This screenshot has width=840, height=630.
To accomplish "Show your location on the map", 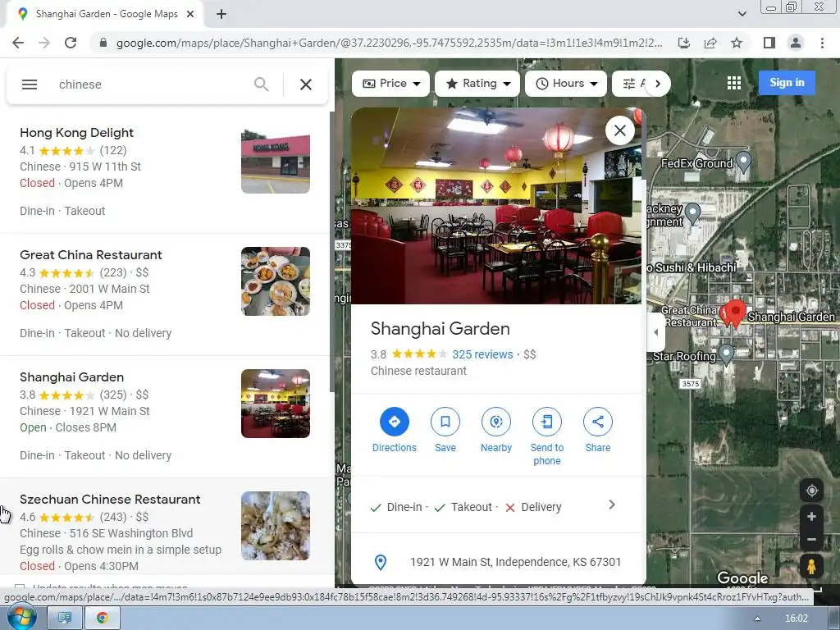I will coord(811,491).
